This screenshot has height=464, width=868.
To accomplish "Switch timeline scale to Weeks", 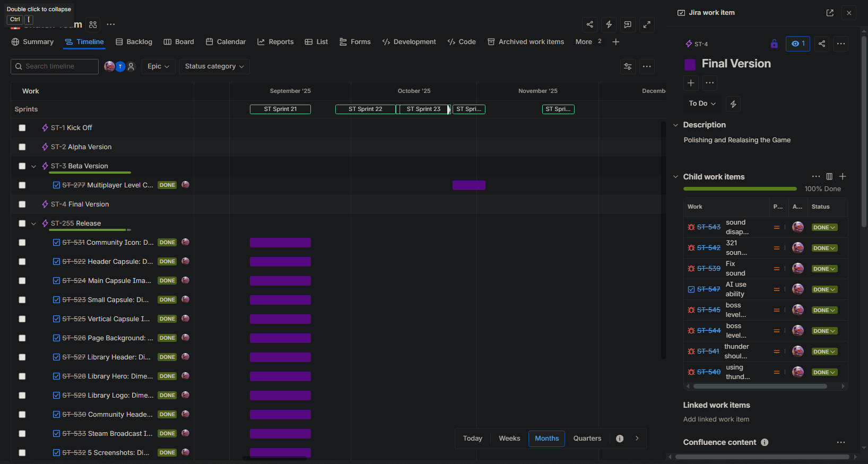I will (509, 439).
